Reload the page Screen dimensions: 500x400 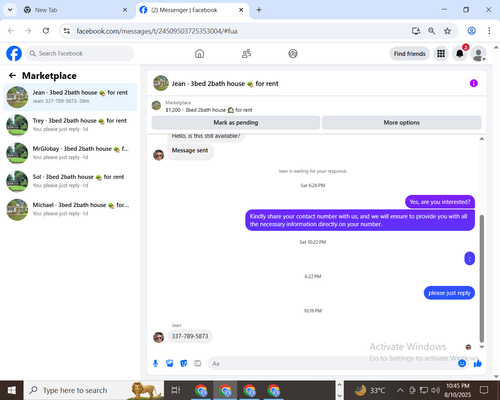click(46, 31)
